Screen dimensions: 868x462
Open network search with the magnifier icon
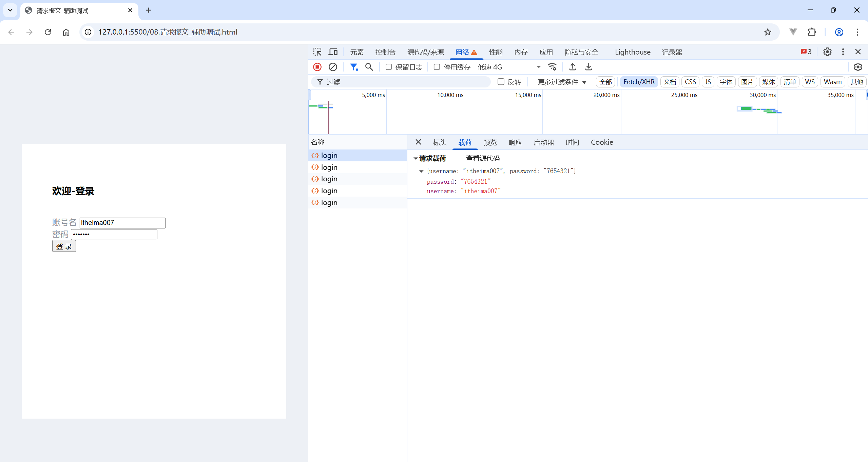coord(369,67)
